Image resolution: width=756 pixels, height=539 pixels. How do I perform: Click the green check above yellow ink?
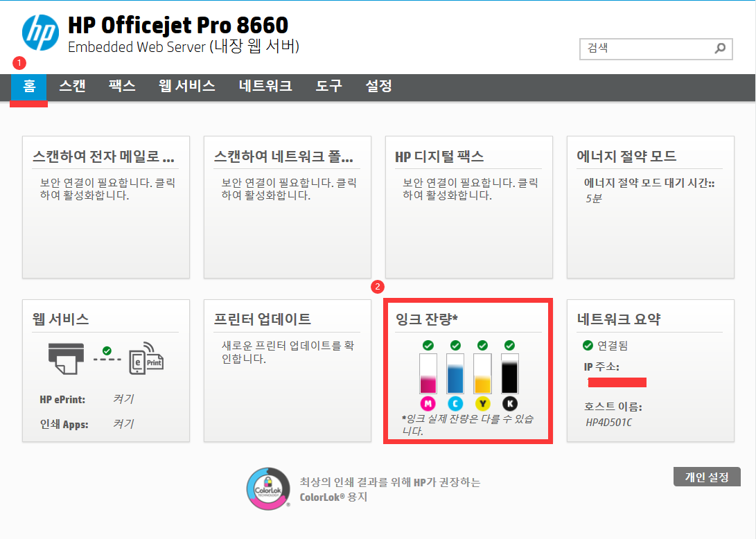(x=482, y=345)
